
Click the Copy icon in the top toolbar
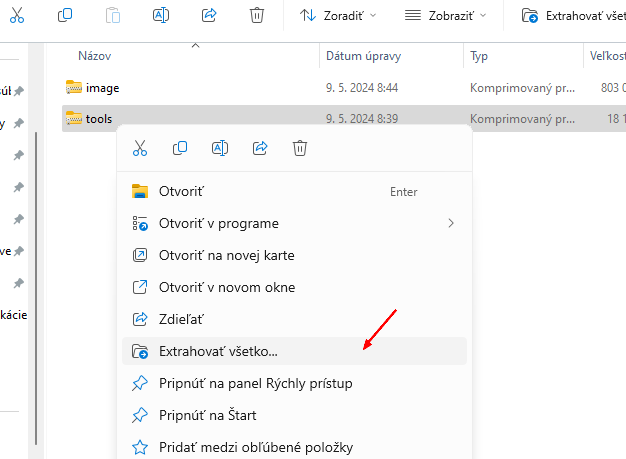tap(65, 16)
